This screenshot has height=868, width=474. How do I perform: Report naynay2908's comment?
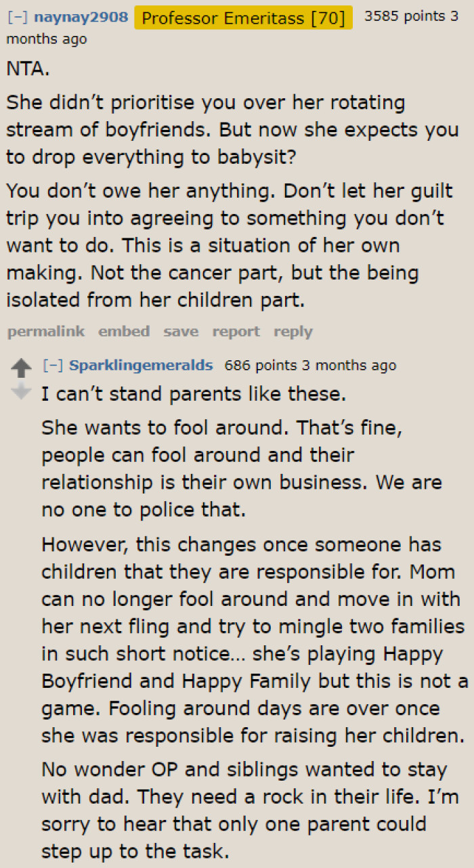[236, 331]
